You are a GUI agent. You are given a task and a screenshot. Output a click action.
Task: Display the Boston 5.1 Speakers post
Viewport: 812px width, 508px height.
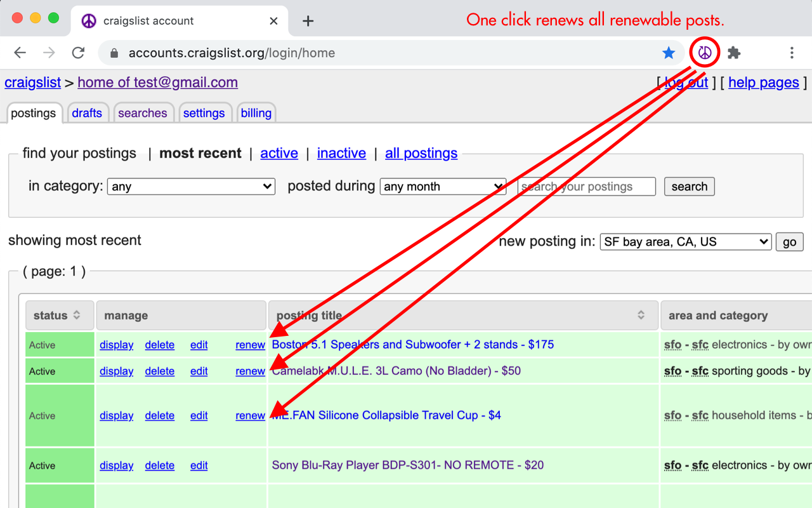[117, 345]
